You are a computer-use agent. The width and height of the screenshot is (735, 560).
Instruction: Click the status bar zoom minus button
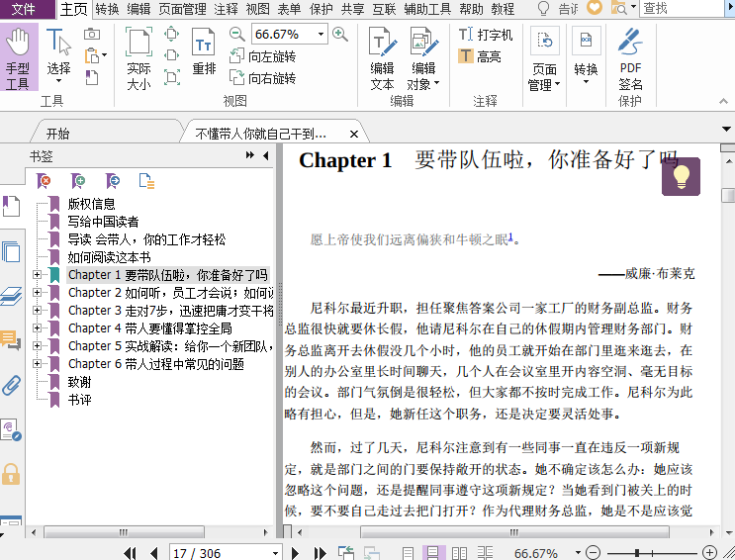(x=593, y=553)
